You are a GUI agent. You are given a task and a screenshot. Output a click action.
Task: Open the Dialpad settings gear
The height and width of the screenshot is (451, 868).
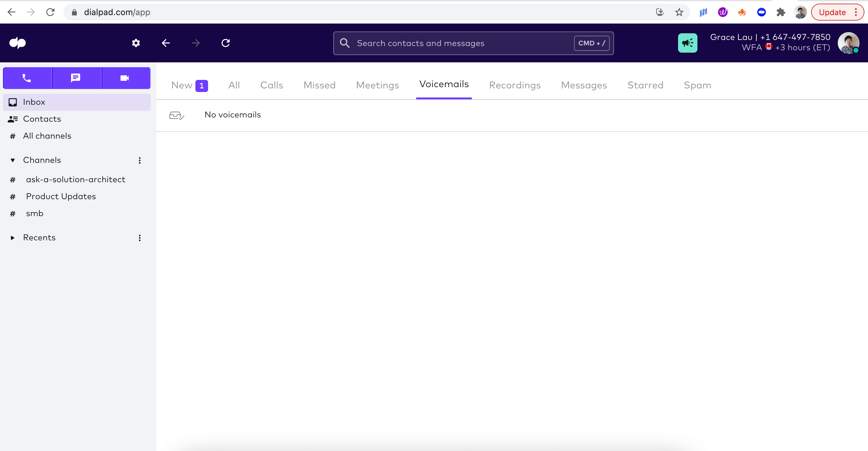click(136, 43)
